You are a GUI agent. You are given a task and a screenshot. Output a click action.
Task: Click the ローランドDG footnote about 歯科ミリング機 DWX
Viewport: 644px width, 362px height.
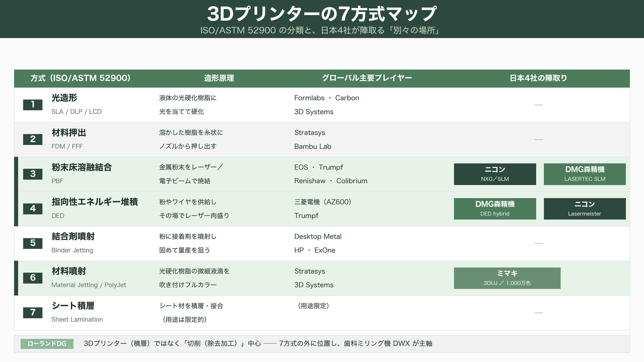(x=258, y=344)
